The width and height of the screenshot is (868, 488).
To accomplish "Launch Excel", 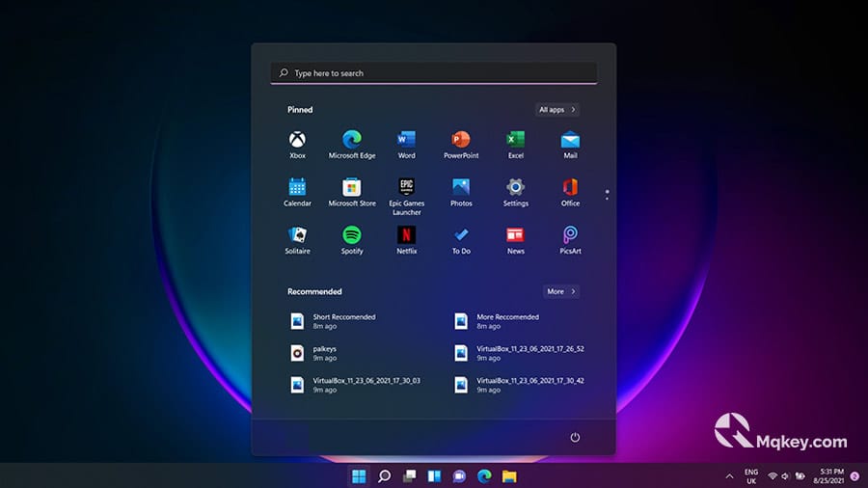I will pyautogui.click(x=515, y=145).
